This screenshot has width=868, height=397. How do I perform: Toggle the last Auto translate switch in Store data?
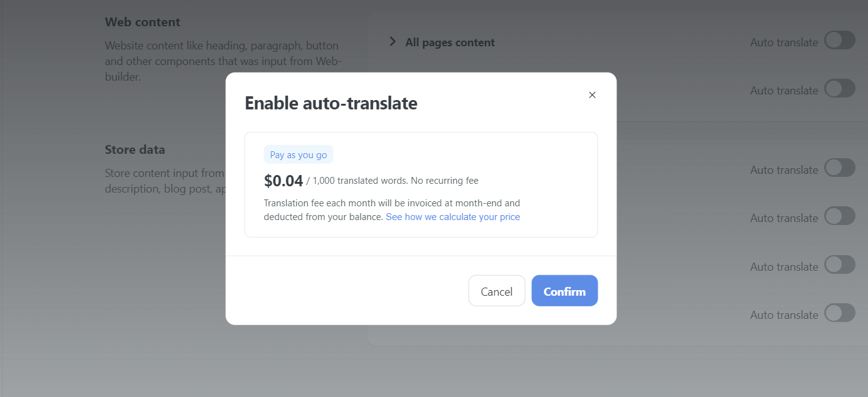pos(840,313)
